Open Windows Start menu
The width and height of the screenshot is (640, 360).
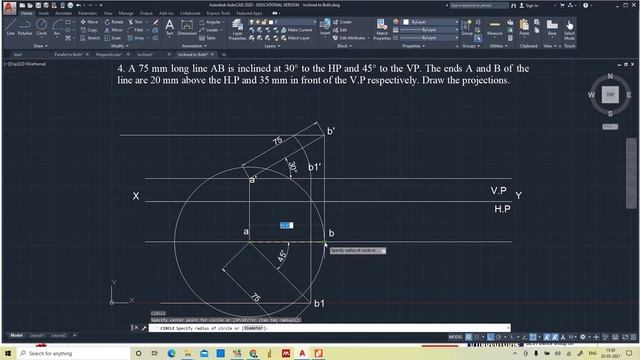(8, 353)
